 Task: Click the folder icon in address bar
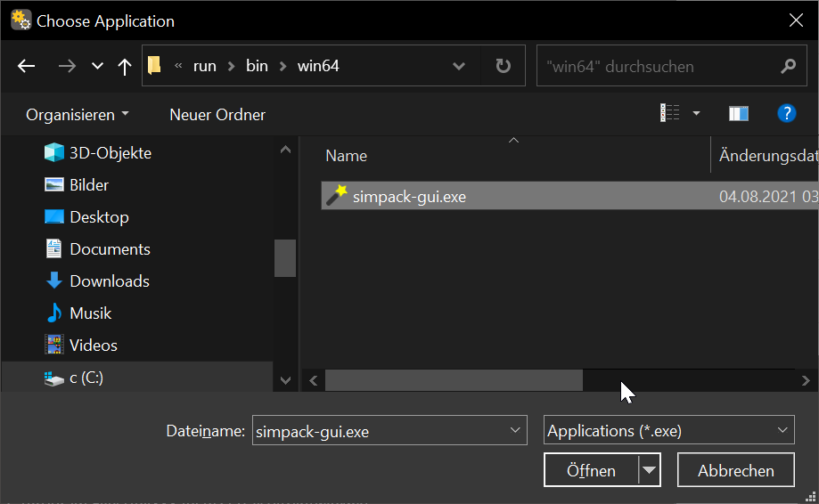click(154, 66)
